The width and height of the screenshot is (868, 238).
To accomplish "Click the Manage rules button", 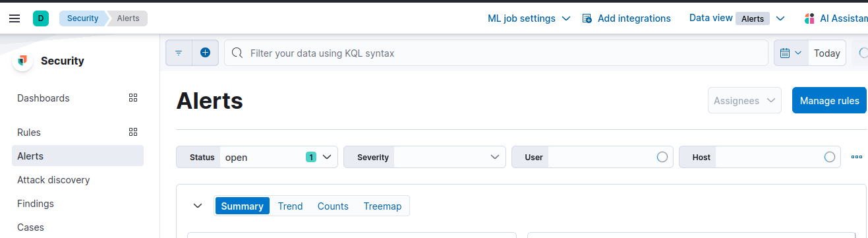I will click(x=829, y=100).
